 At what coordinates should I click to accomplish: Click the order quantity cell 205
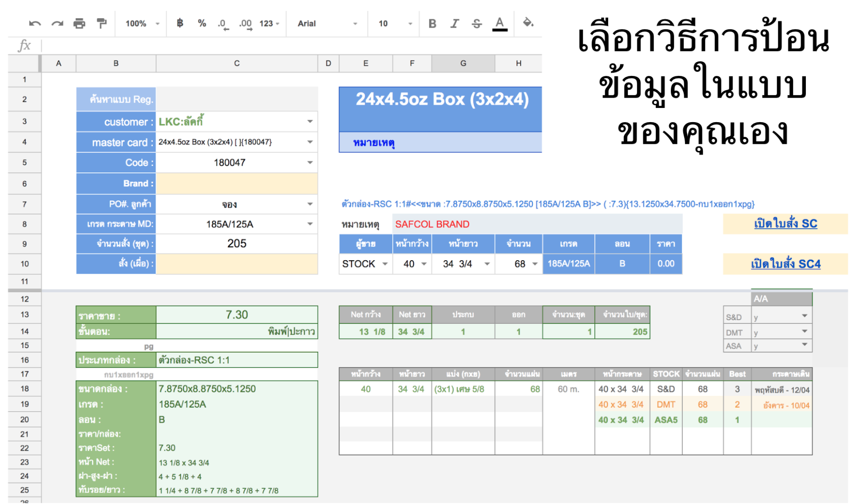(236, 244)
